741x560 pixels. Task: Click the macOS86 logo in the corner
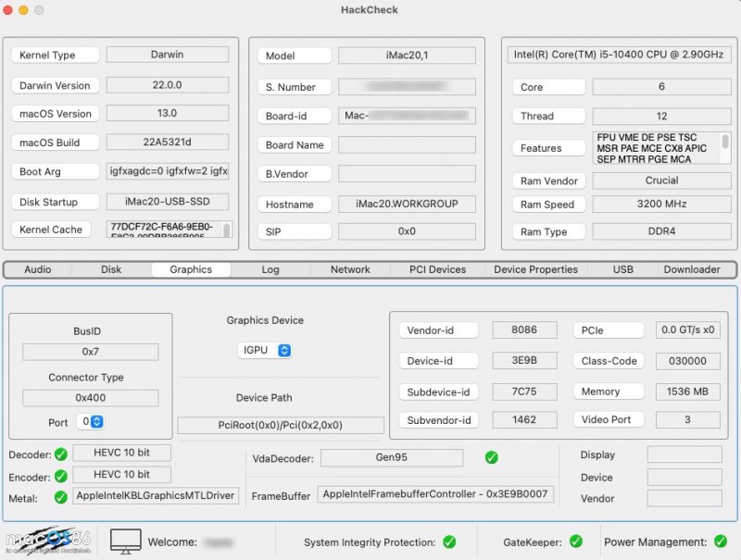tap(47, 541)
